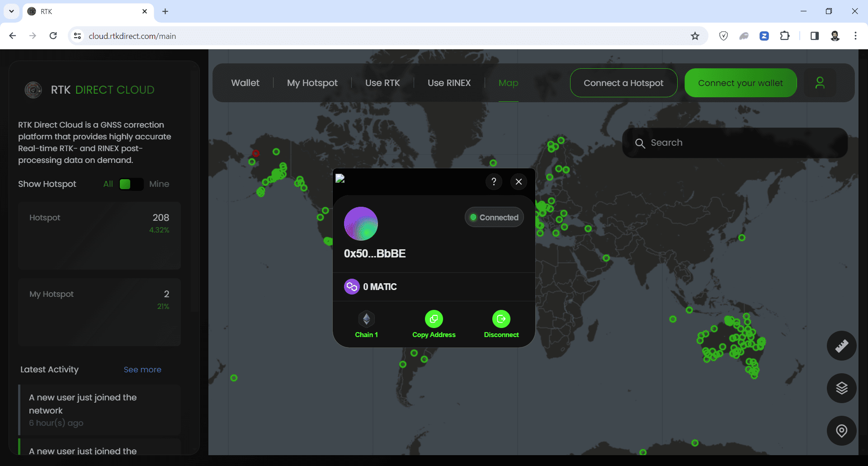Screen dimensions: 868x466
Task: Open the Wallet tab
Action: 245,83
